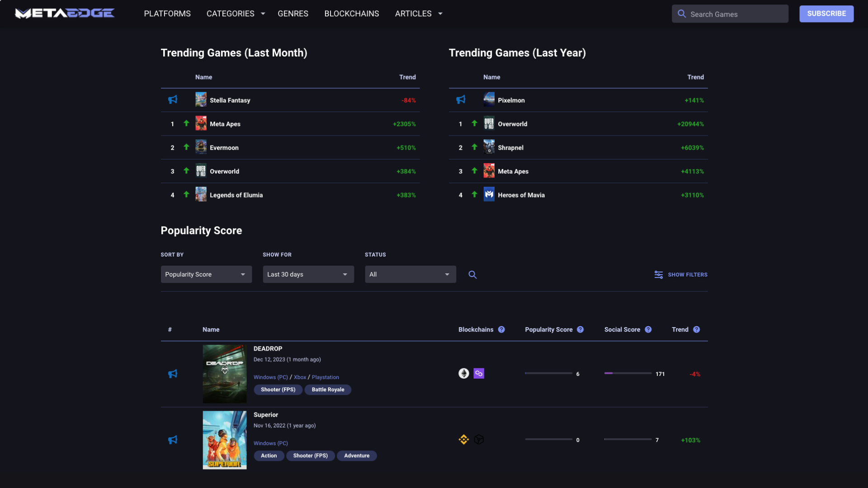The image size is (868, 488).
Task: Click the Overworld icon in Last Year list
Action: [x=489, y=123]
